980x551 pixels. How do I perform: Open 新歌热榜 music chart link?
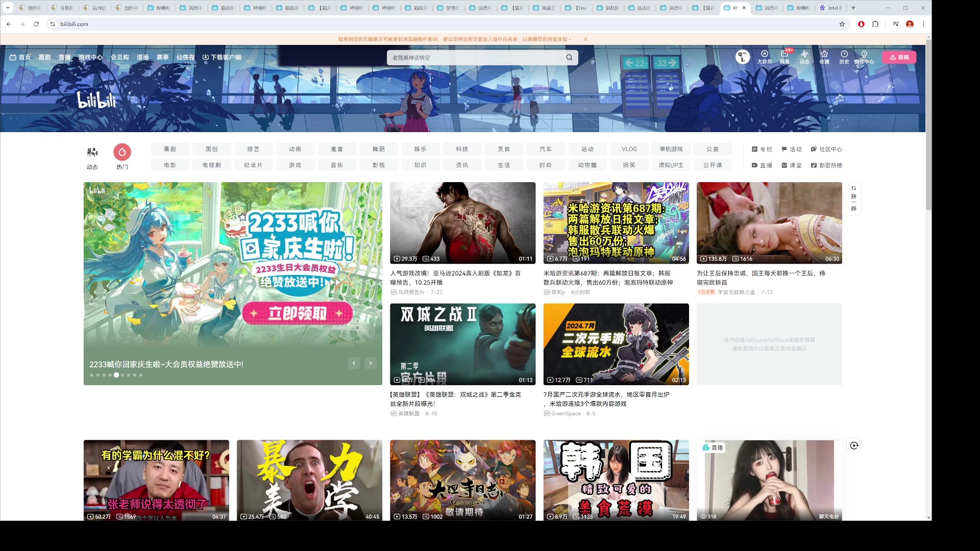(827, 165)
